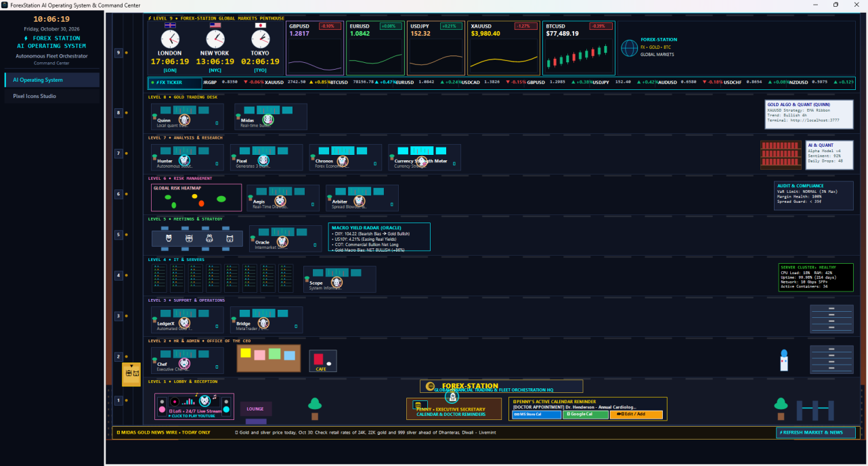868x466 pixels.
Task: Click the AI & Quant info card
Action: (829, 155)
